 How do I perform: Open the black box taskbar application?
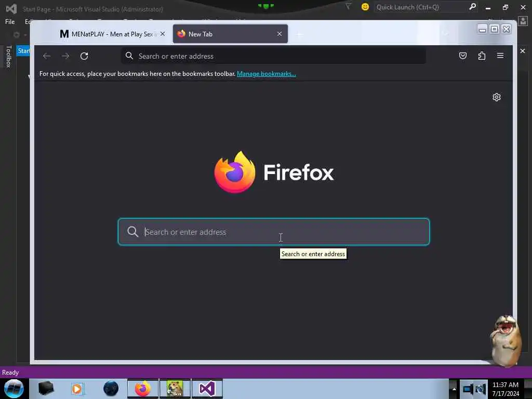point(46,389)
